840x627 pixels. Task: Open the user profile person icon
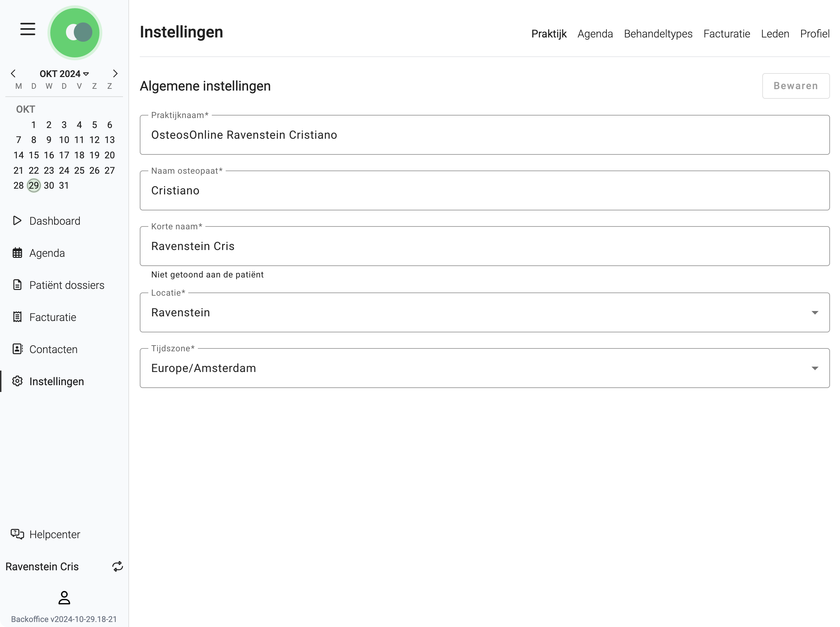pos(64,597)
